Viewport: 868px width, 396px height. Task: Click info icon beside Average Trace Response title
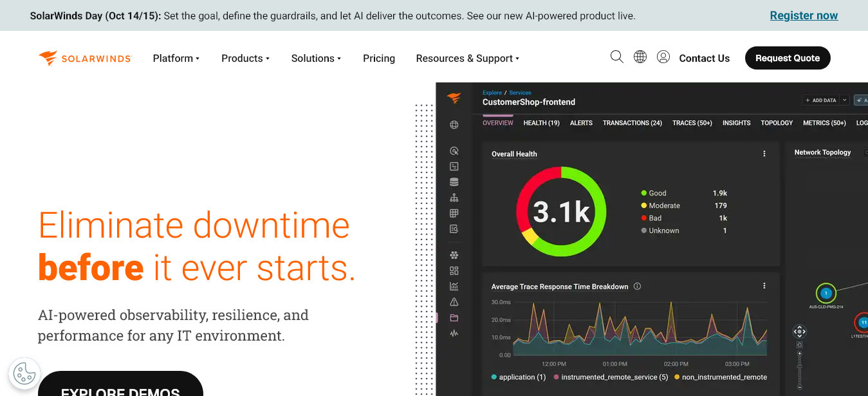[637, 287]
